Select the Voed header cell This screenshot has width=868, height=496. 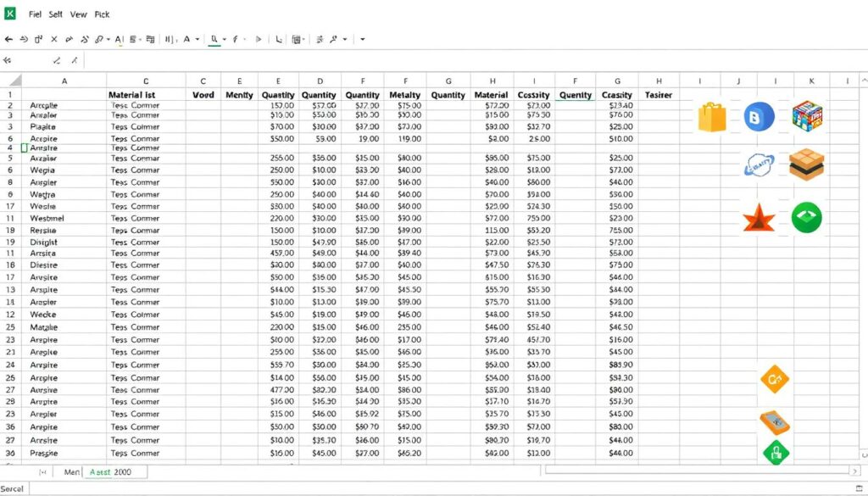pos(203,95)
